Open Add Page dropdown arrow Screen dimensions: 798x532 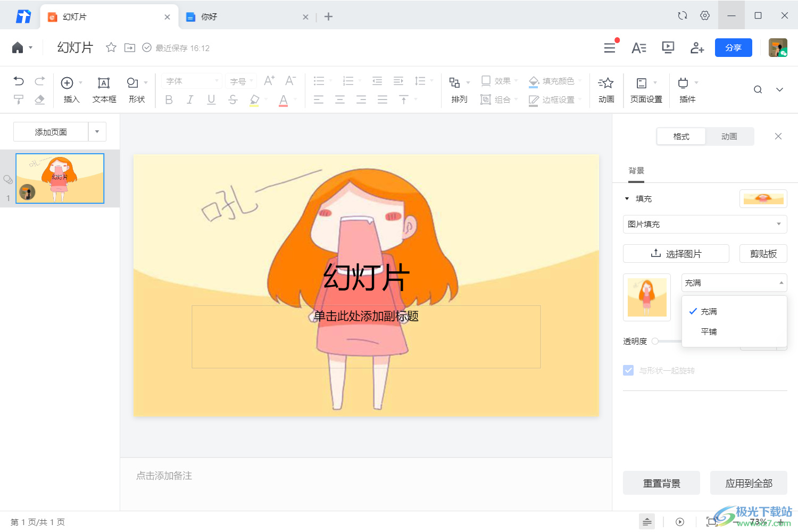click(x=97, y=132)
